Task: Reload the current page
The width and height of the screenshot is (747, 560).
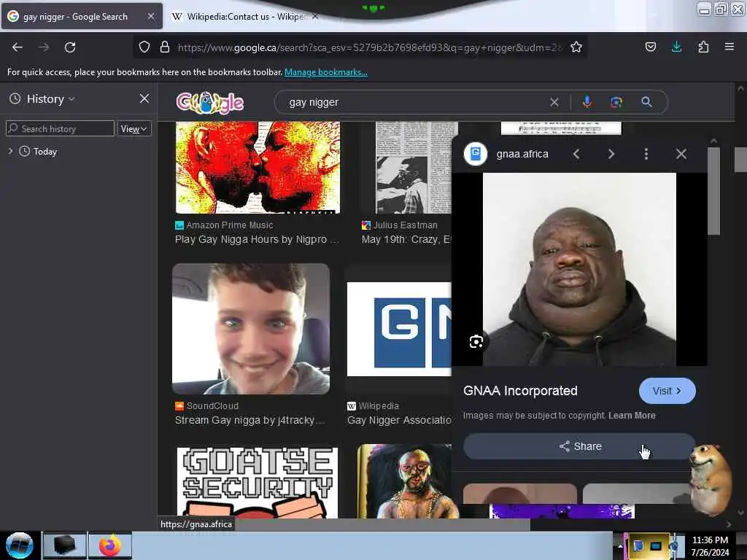Action: tap(70, 47)
